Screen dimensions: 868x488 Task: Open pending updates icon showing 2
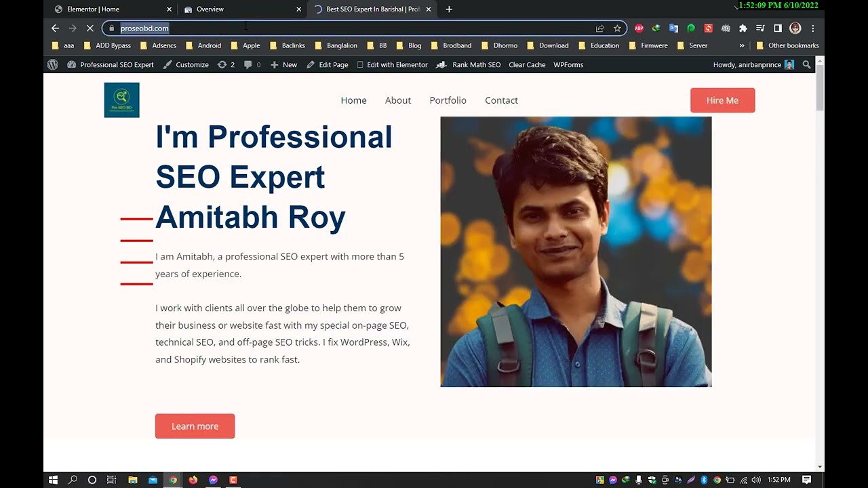[x=226, y=64]
